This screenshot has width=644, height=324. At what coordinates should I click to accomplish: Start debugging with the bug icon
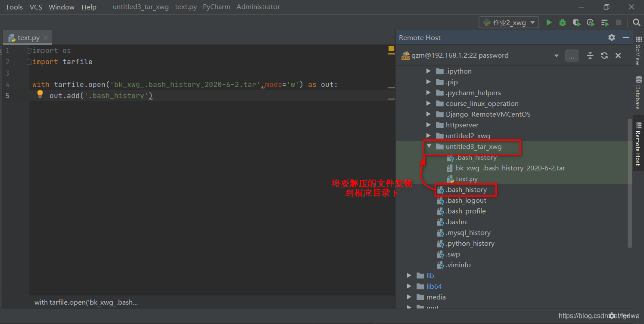(x=563, y=22)
